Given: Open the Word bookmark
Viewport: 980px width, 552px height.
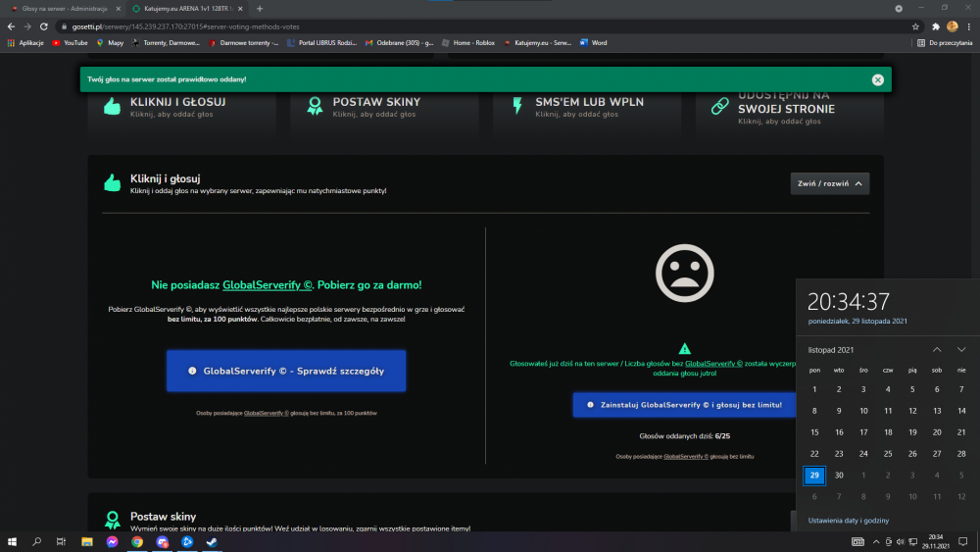Looking at the screenshot, I should (x=594, y=43).
